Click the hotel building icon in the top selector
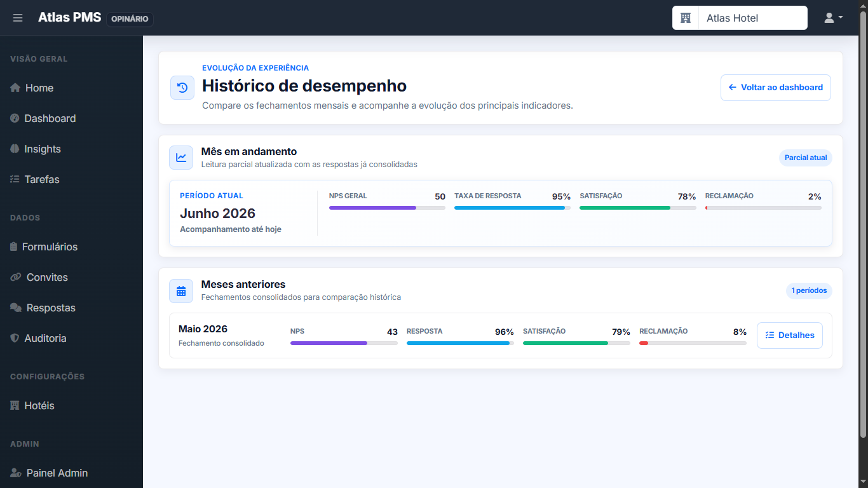 (686, 18)
